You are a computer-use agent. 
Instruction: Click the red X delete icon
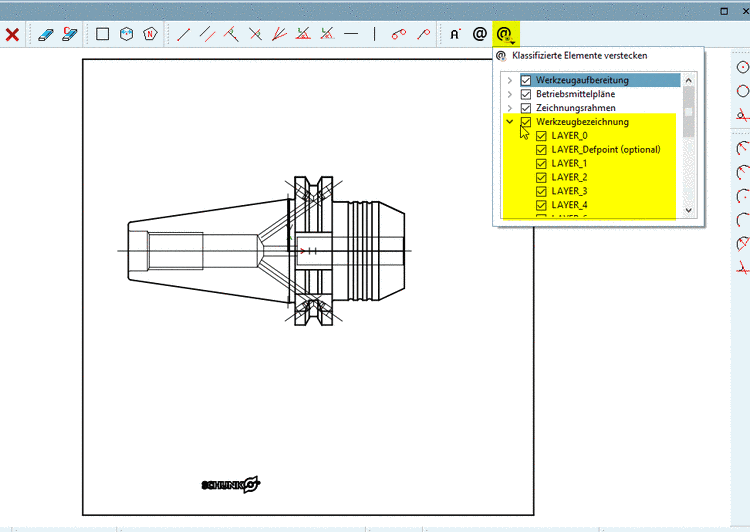(12, 35)
